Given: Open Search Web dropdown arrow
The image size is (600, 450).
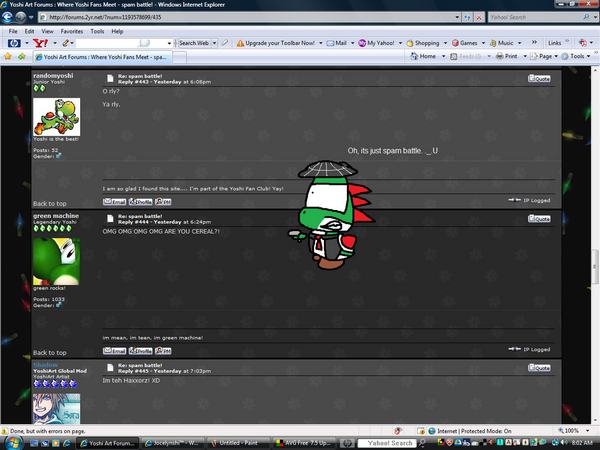Looking at the screenshot, I should point(215,43).
